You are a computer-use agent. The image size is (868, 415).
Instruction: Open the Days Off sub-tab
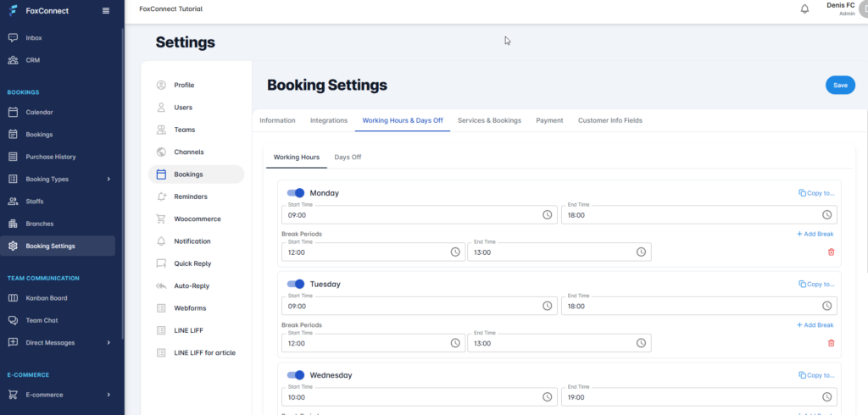(348, 158)
